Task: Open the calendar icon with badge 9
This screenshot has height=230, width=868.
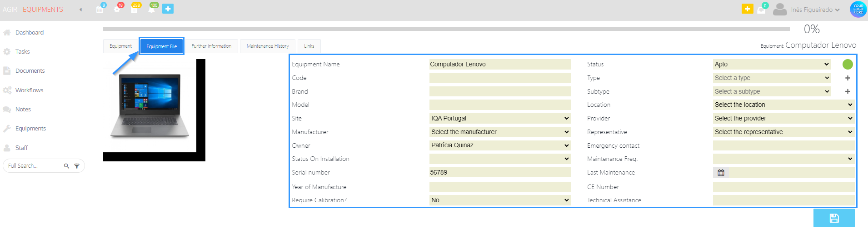Action: click(100, 9)
